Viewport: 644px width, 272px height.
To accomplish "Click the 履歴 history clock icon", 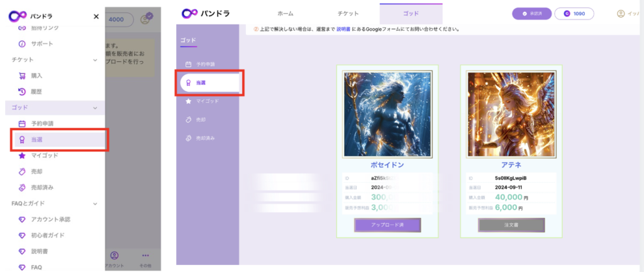I will 22,92.
